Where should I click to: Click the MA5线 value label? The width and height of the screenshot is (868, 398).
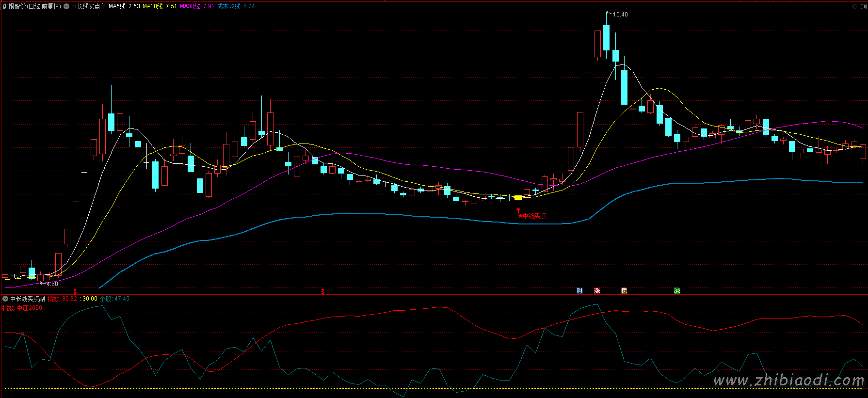pos(124,6)
